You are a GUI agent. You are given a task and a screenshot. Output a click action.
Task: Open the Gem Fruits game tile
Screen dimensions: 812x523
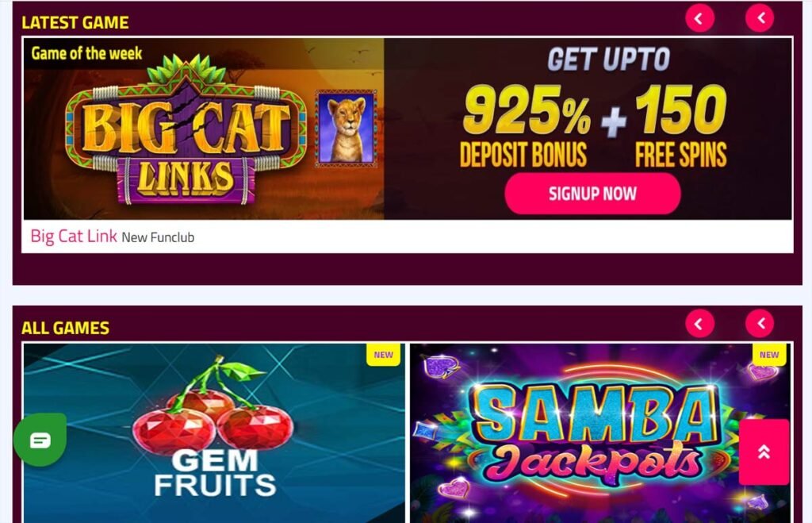point(214,433)
